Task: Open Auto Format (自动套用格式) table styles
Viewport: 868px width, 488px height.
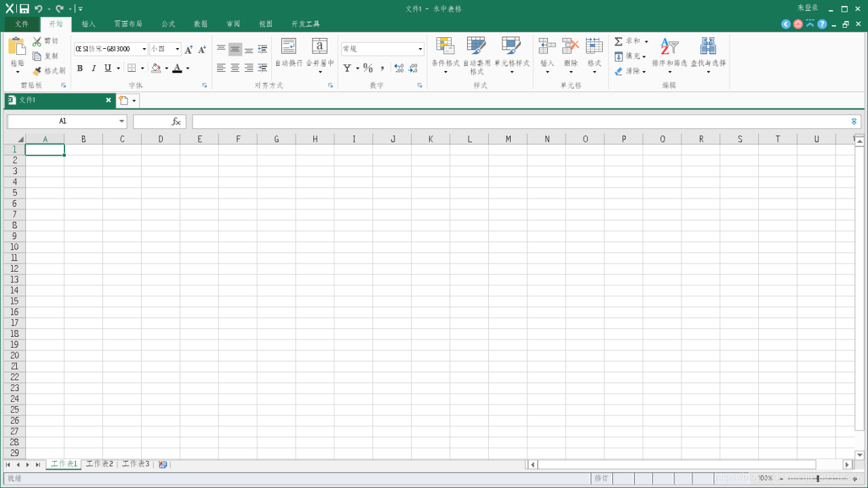Action: (477, 45)
